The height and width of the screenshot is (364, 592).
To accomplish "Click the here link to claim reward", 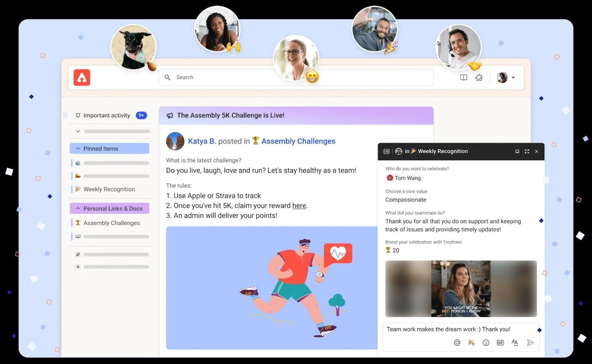I will coord(299,205).
